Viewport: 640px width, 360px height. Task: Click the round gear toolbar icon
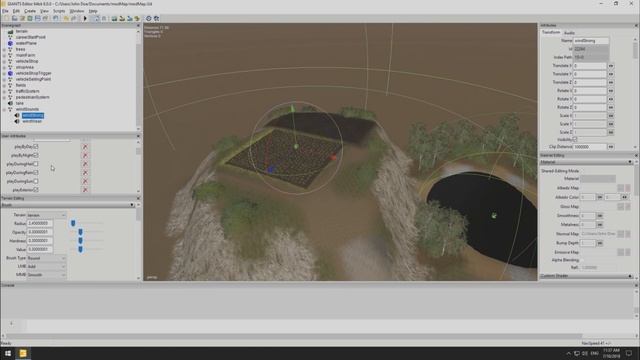click(x=149, y=18)
